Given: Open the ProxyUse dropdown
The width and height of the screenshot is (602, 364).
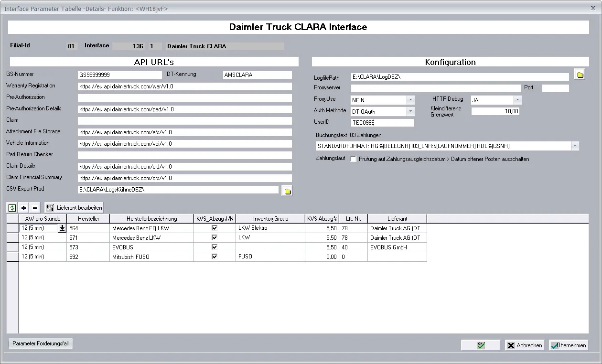Looking at the screenshot, I should click(x=410, y=100).
